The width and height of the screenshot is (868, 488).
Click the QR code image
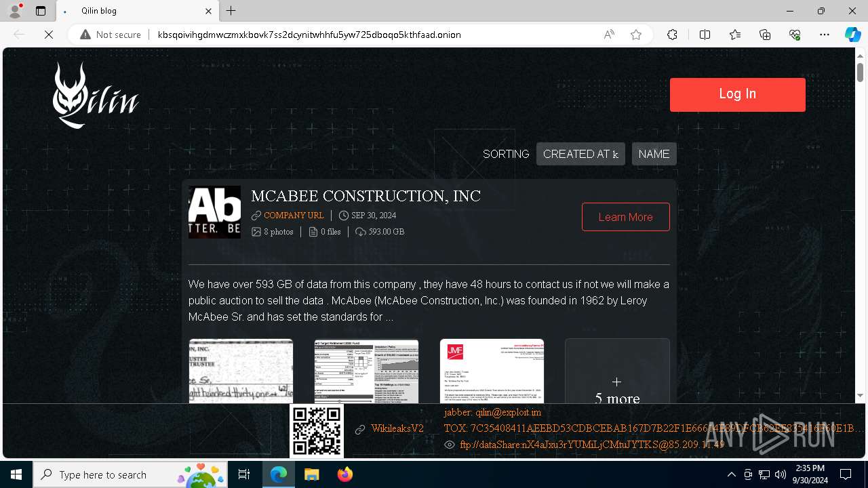[317, 431]
